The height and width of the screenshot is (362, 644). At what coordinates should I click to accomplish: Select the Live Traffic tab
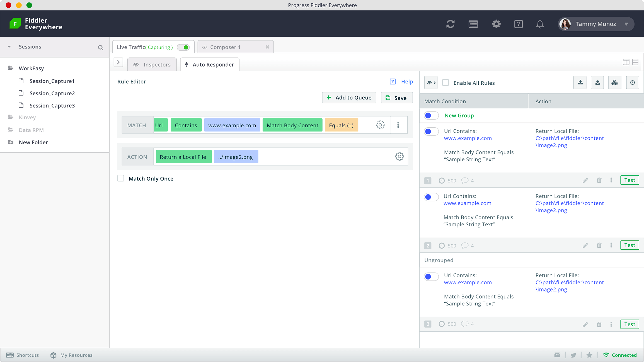click(x=153, y=47)
